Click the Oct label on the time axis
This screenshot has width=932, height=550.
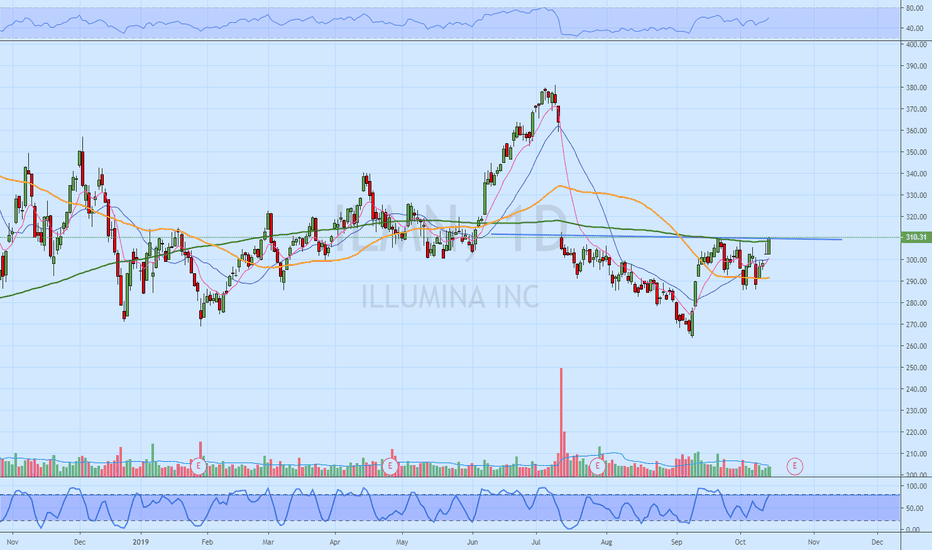coord(740,542)
